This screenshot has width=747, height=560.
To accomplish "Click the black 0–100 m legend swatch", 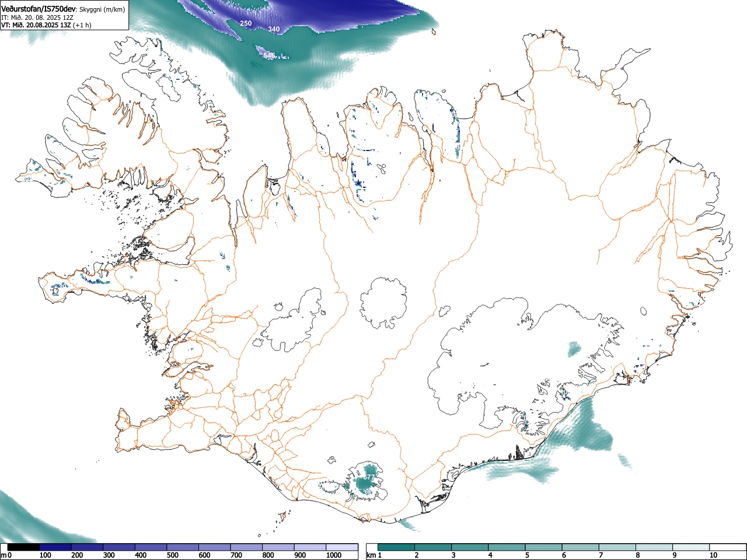I will 24,547.
